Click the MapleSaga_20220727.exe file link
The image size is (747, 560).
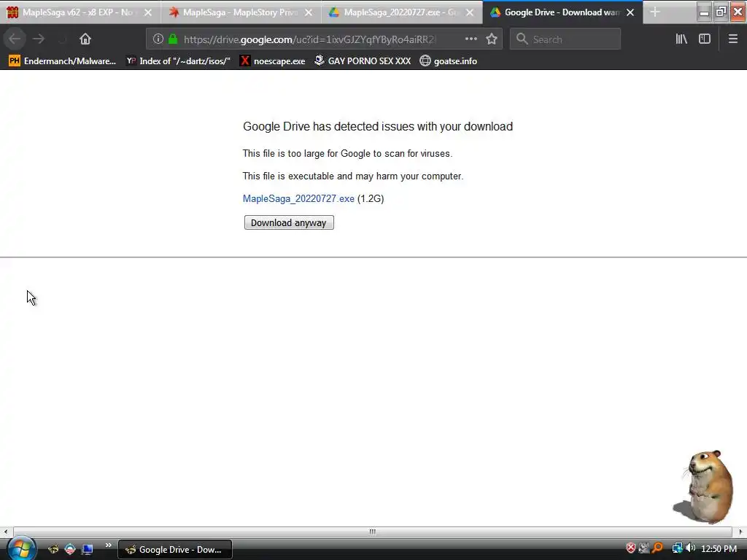tap(298, 198)
